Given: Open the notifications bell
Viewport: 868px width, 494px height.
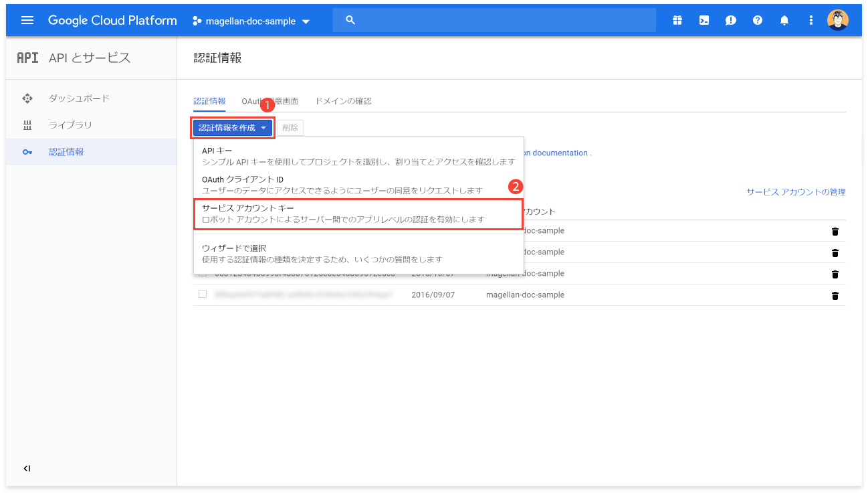Looking at the screenshot, I should [784, 20].
